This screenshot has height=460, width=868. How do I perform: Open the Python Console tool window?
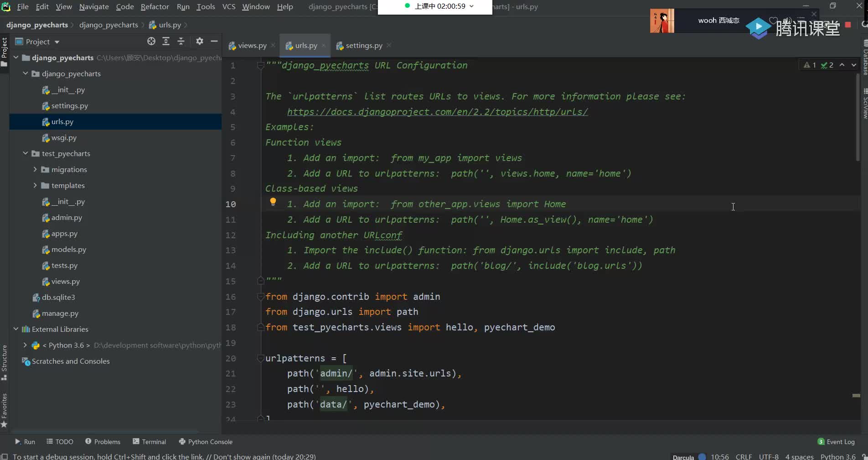point(206,442)
